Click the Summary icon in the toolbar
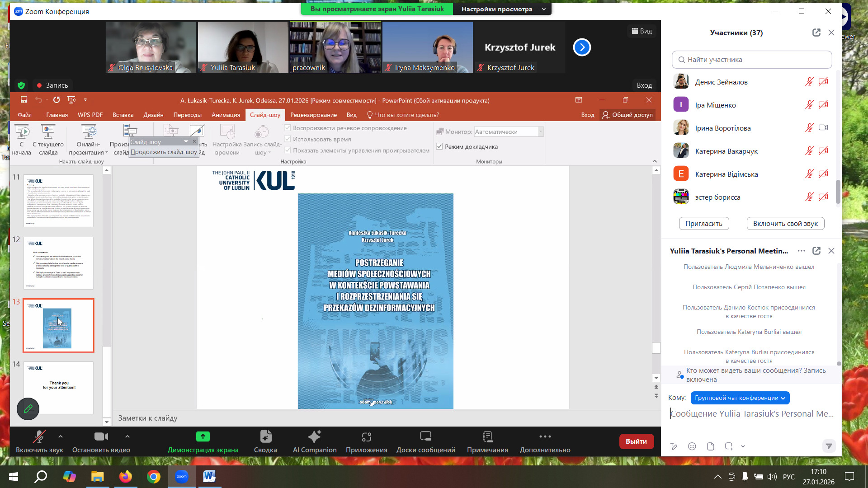The height and width of the screenshot is (488, 868). point(265,436)
